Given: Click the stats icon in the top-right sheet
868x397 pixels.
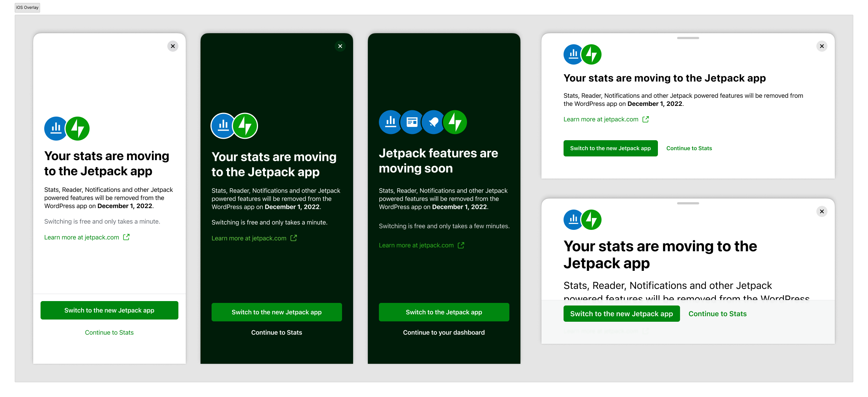Looking at the screenshot, I should coord(573,55).
